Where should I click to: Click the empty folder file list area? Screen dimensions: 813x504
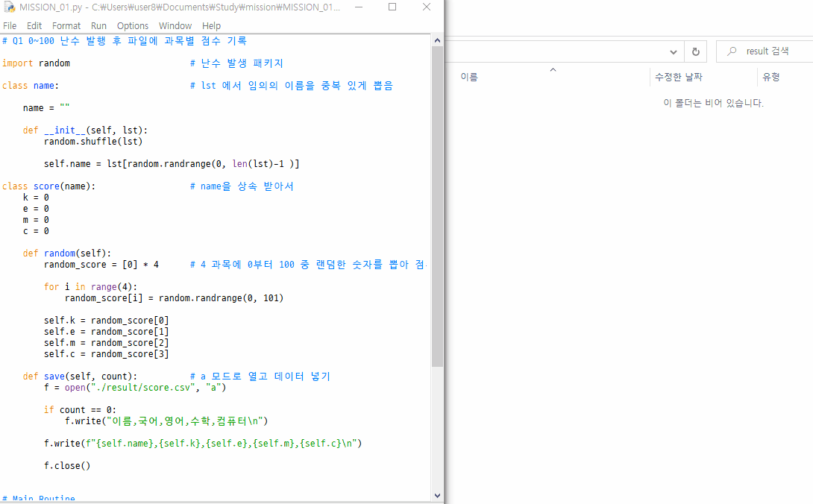coord(612,224)
